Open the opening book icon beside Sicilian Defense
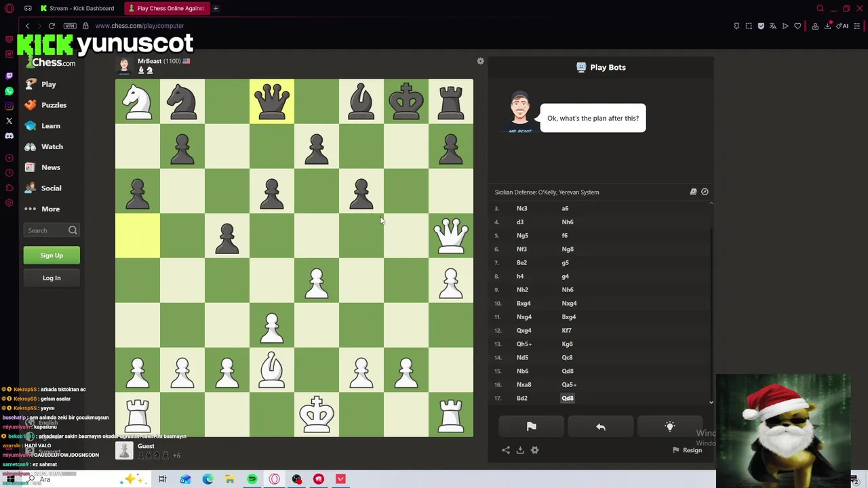 [x=693, y=192]
